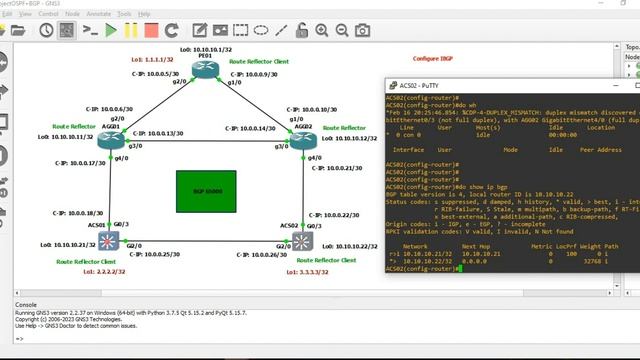The image size is (640, 360).
Task: Stop all nodes with red square button
Action: point(151,31)
